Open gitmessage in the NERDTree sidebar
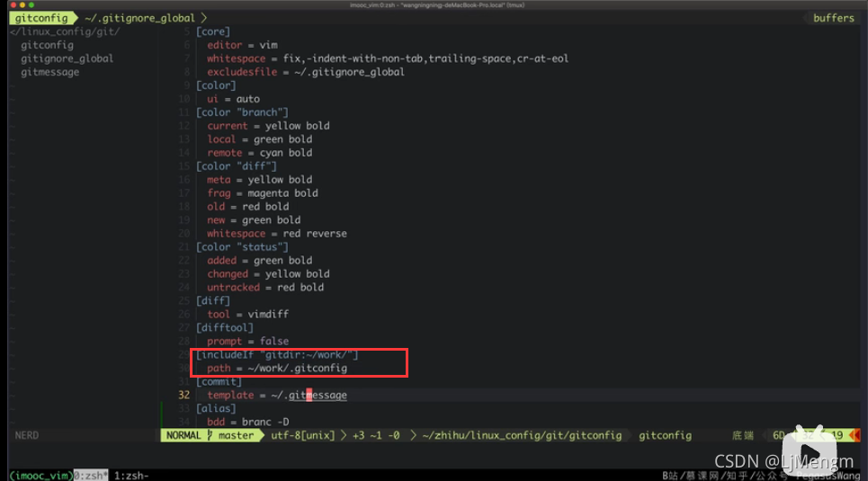Viewport: 868px width, 481px height. point(49,72)
